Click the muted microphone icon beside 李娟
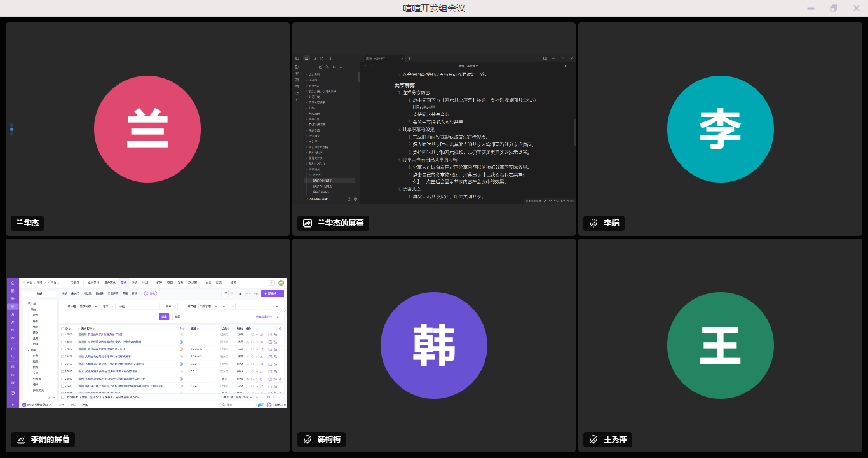868x458 pixels. point(593,223)
